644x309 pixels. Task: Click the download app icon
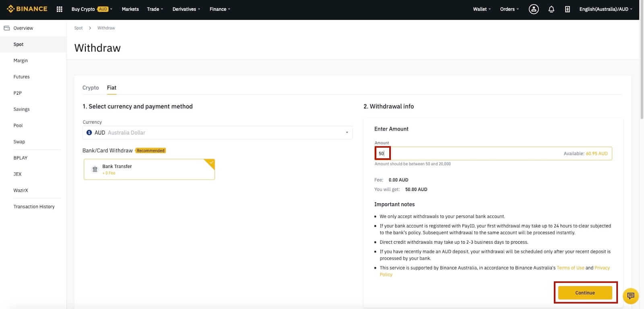[x=567, y=9]
